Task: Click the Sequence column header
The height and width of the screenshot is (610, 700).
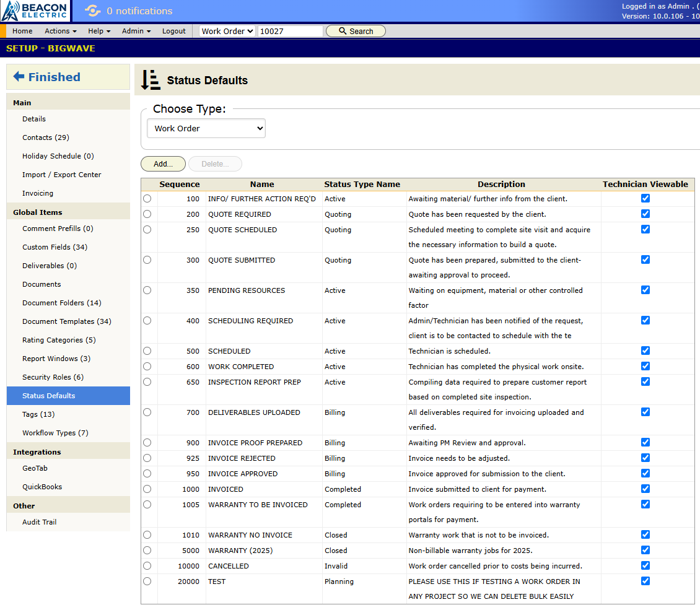Action: (180, 185)
